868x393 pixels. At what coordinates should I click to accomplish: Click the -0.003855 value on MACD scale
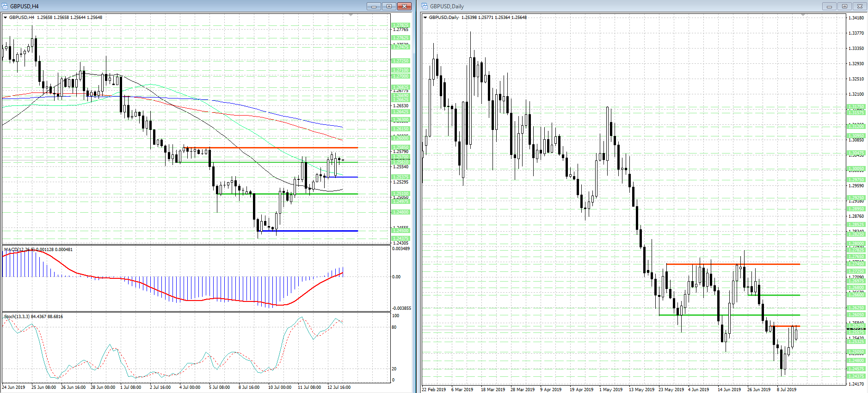[x=401, y=308]
